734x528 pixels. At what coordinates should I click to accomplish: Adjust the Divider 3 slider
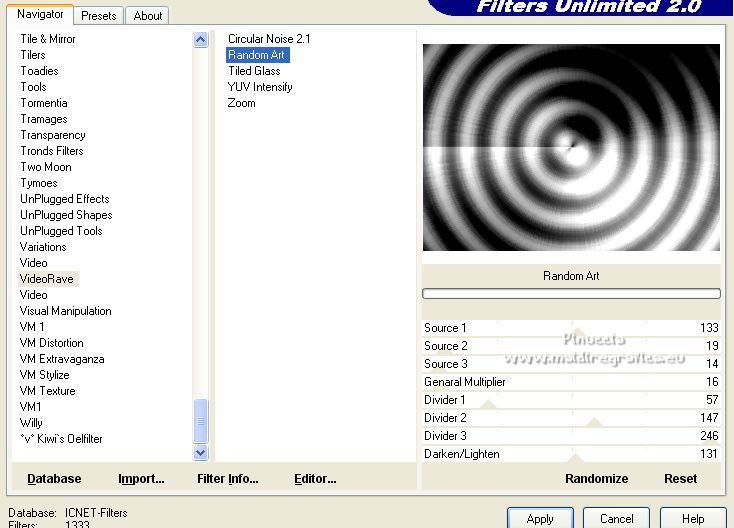[x=571, y=436]
